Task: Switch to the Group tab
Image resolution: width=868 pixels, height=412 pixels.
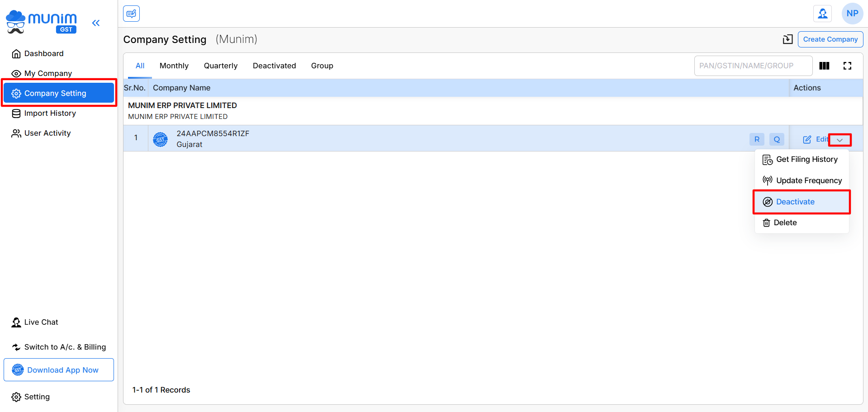Action: (x=322, y=66)
